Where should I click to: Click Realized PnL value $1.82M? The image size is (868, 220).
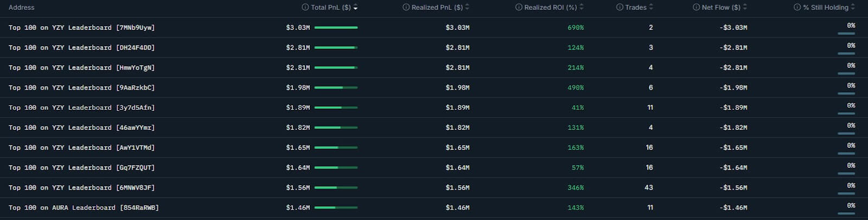point(457,128)
